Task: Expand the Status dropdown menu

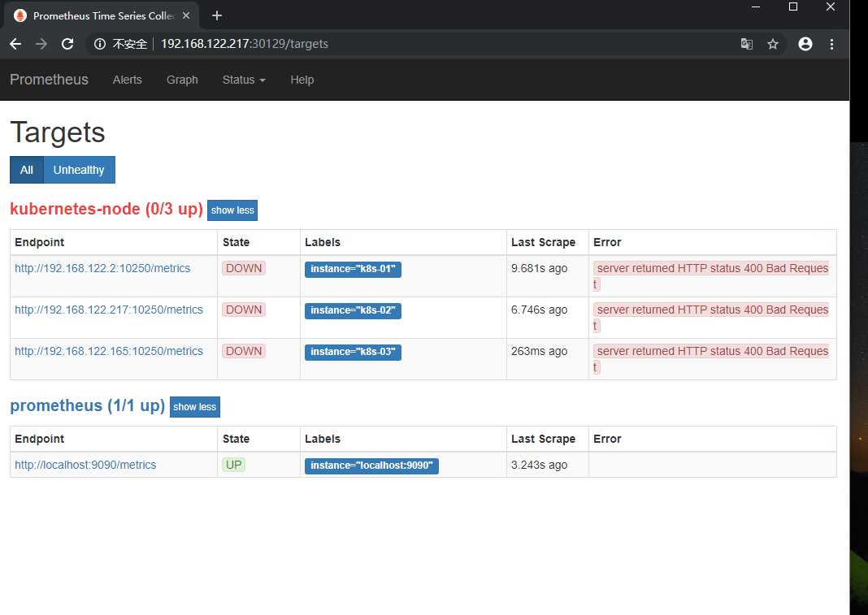Action: (244, 80)
